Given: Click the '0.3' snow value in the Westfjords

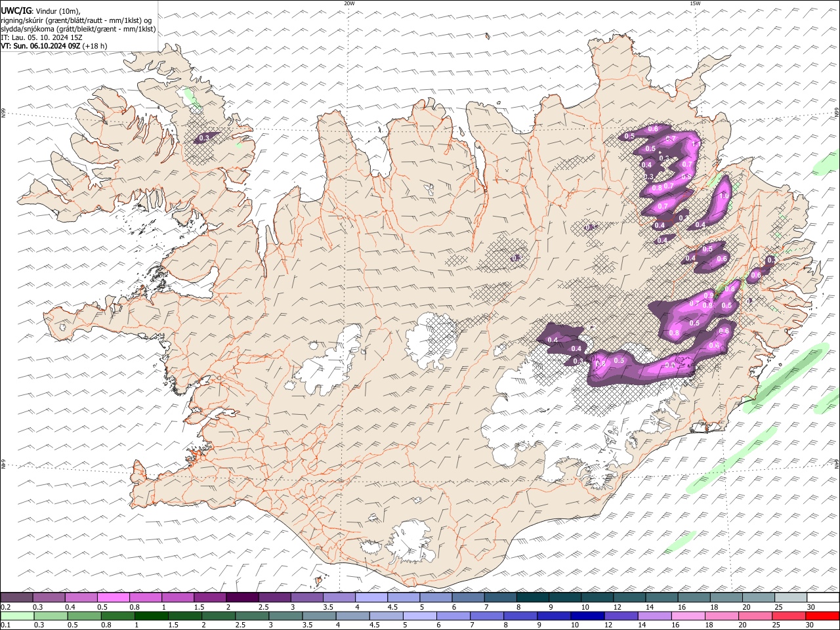Looking at the screenshot, I should coord(204,138).
